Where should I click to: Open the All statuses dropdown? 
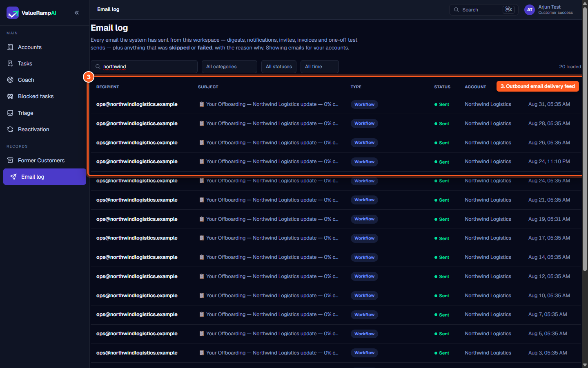(279, 67)
